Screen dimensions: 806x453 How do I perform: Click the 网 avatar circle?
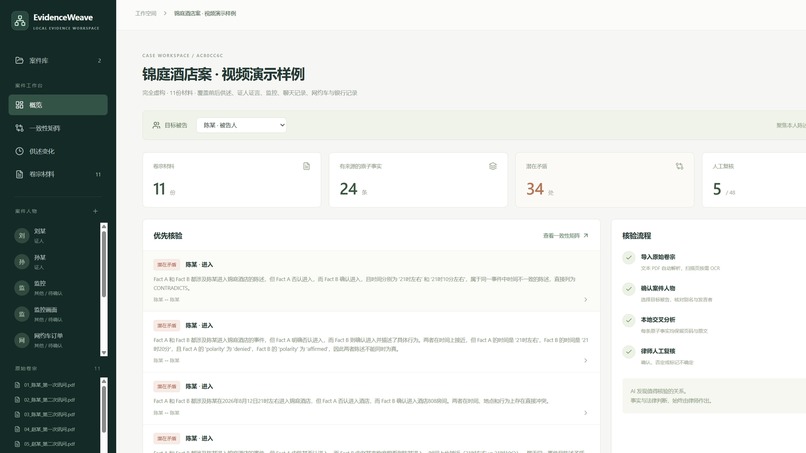22,340
